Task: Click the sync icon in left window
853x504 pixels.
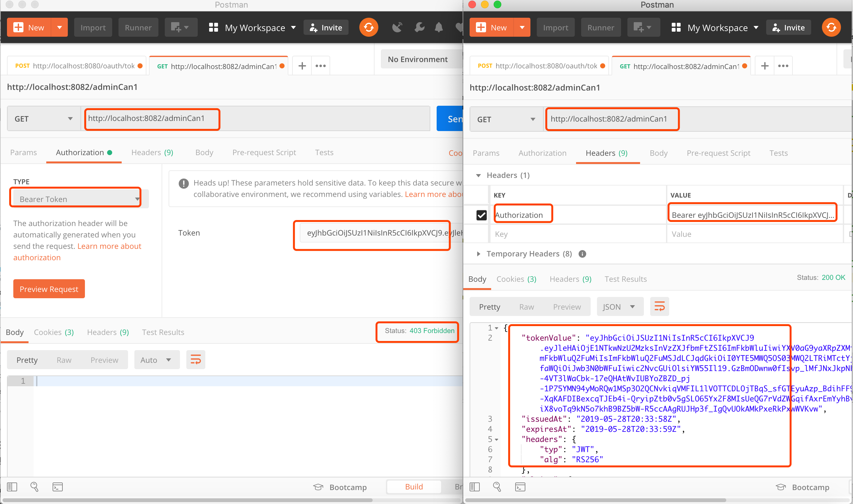Action: click(x=369, y=27)
